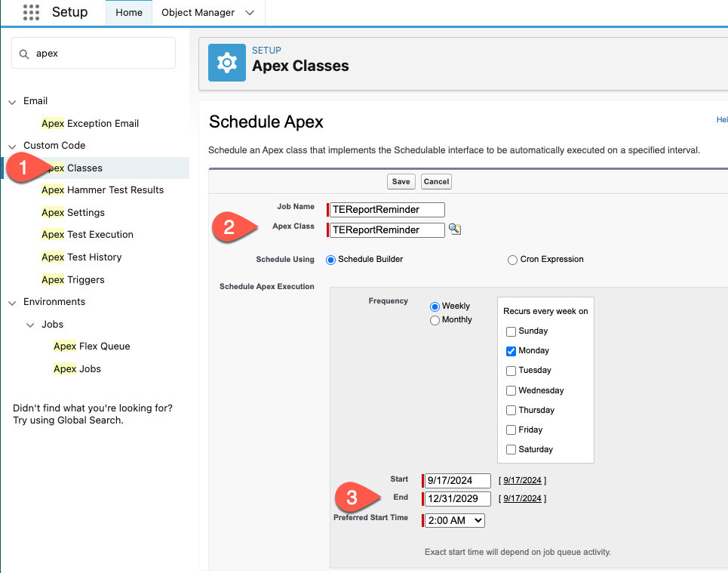
Task: Open the Apex Class lookup icon
Action: click(455, 229)
